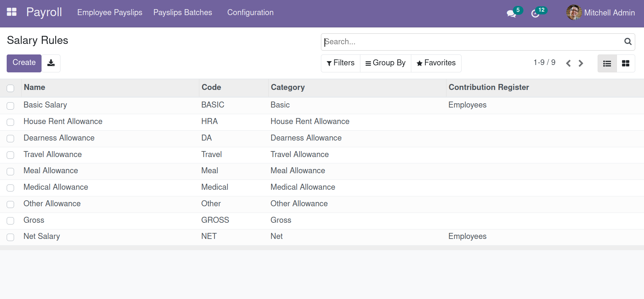Click the search magnifier icon
This screenshot has height=299, width=644.
pyautogui.click(x=627, y=42)
